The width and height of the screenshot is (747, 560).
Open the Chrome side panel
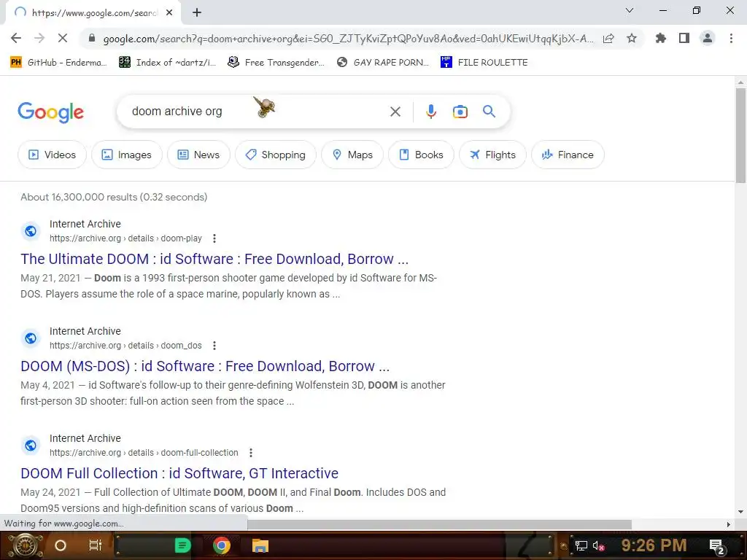tap(684, 39)
